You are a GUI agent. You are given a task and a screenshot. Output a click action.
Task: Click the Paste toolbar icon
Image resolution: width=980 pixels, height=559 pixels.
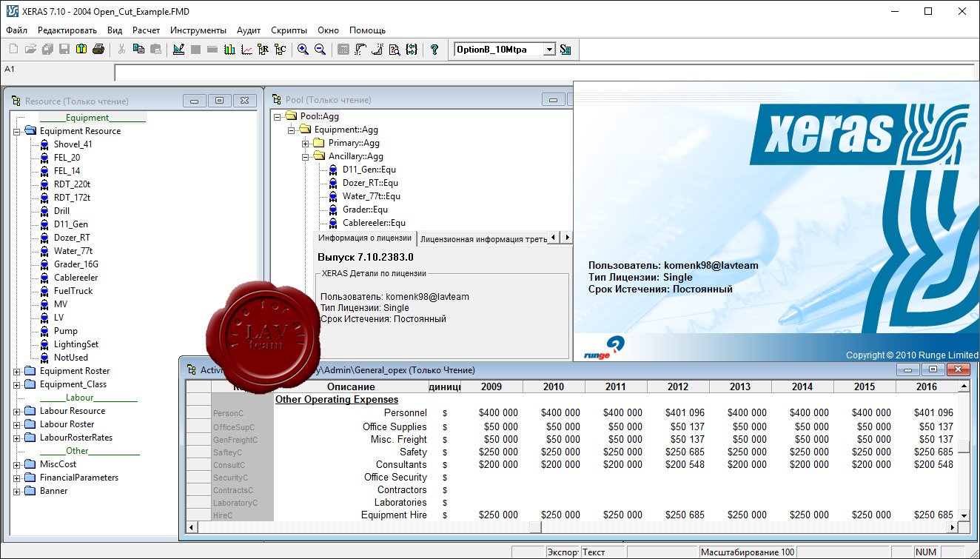pyautogui.click(x=155, y=50)
